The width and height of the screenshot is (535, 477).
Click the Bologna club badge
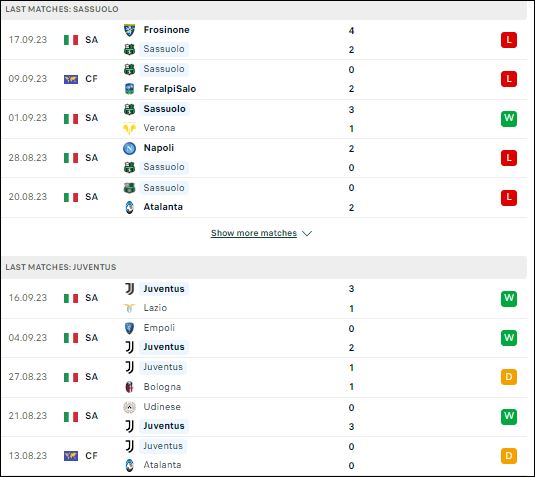[129, 387]
